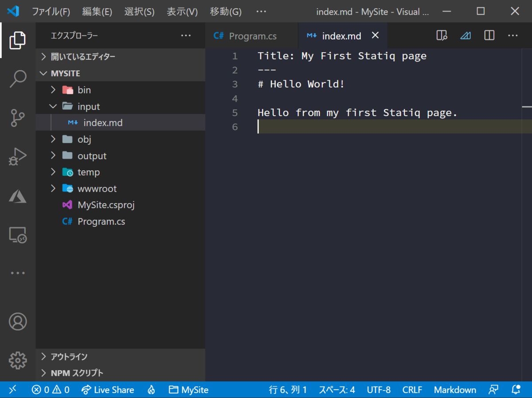Change indentation via スペース: 4
The width and height of the screenshot is (532, 398).
tap(337, 390)
